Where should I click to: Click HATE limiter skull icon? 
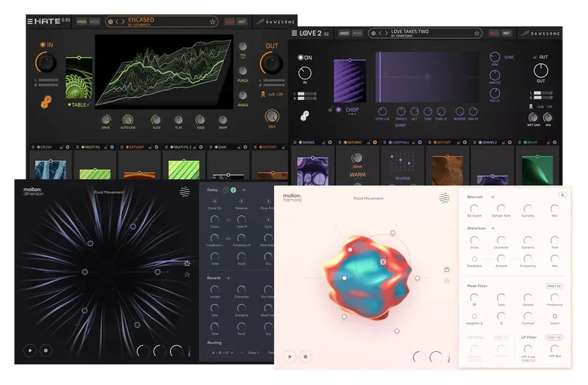263,94
